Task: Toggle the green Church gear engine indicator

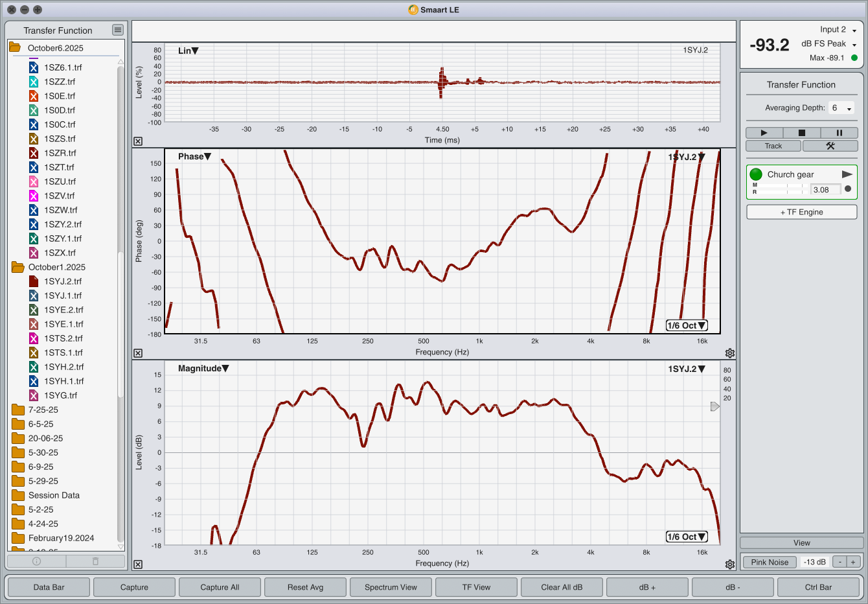Action: pos(756,174)
